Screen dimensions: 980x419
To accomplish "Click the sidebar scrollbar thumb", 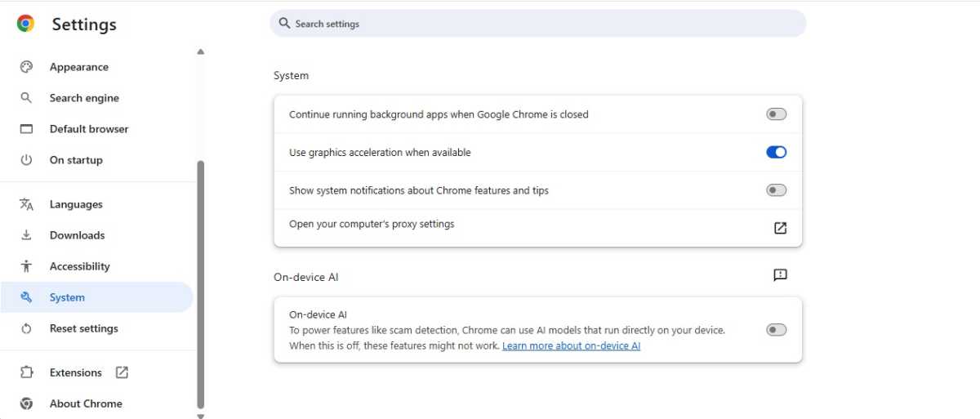I will [201, 284].
